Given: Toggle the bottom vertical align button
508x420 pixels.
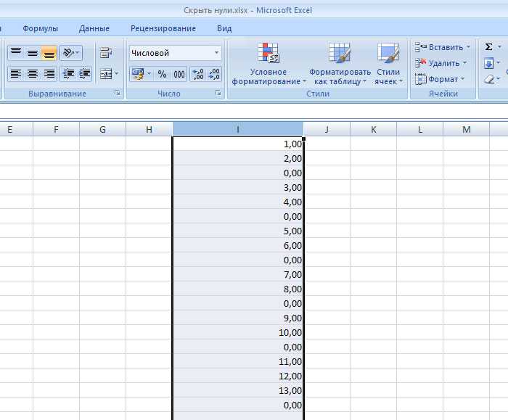Looking at the screenshot, I should pos(49,52).
